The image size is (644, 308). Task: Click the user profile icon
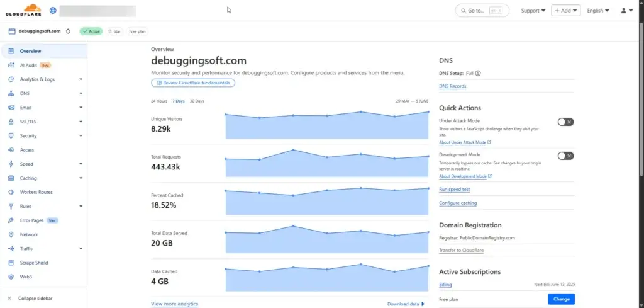(x=623, y=11)
